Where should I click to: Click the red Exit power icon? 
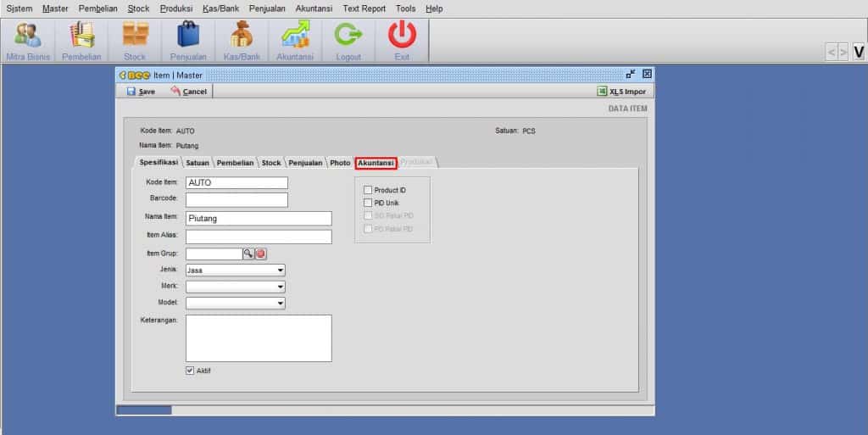(402, 41)
